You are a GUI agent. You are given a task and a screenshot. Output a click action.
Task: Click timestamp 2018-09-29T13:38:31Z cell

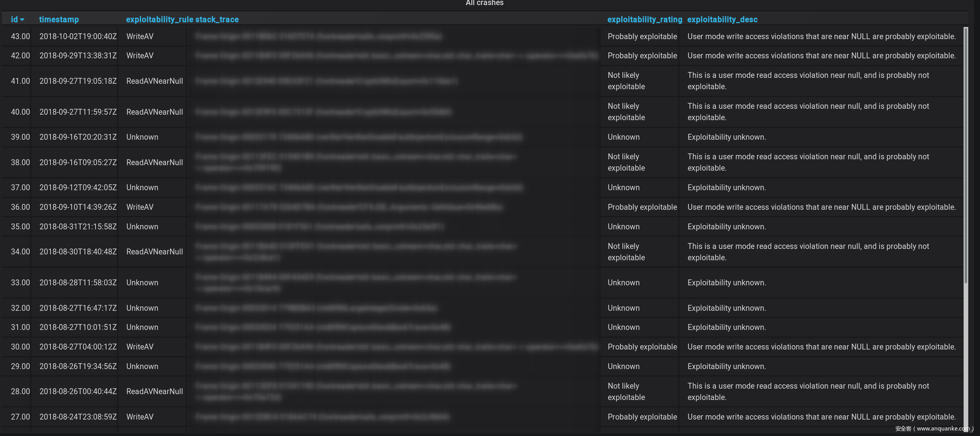pos(78,56)
